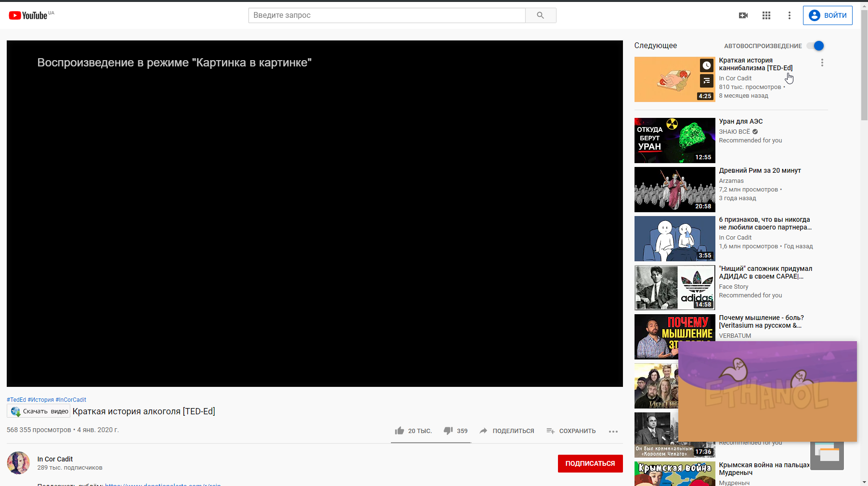Click the thumbs down dislike icon
The height and width of the screenshot is (486, 868).
coord(448,431)
